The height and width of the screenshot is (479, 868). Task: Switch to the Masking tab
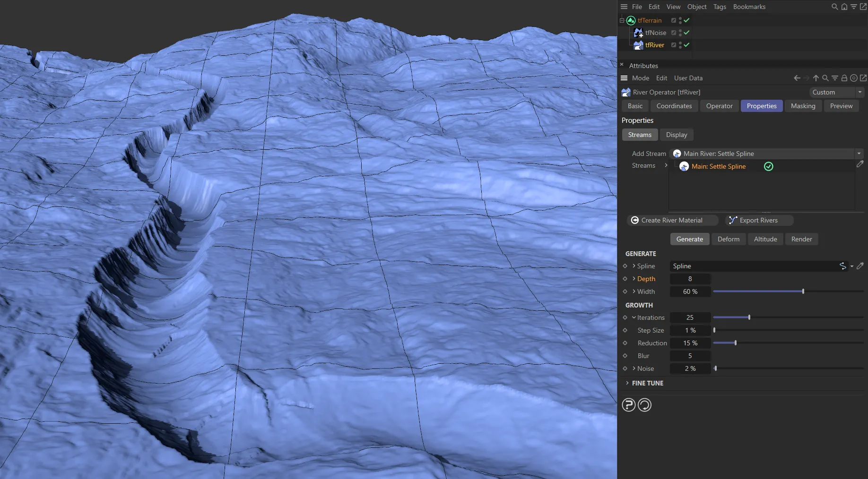point(803,106)
